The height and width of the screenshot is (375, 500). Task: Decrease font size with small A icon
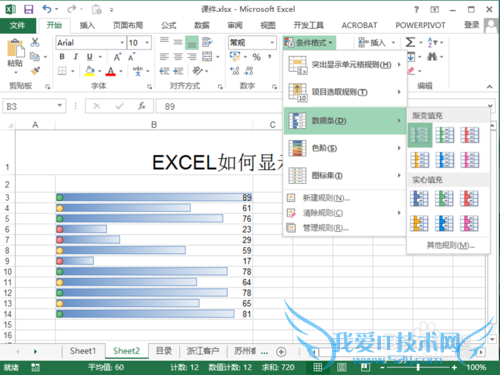131,57
